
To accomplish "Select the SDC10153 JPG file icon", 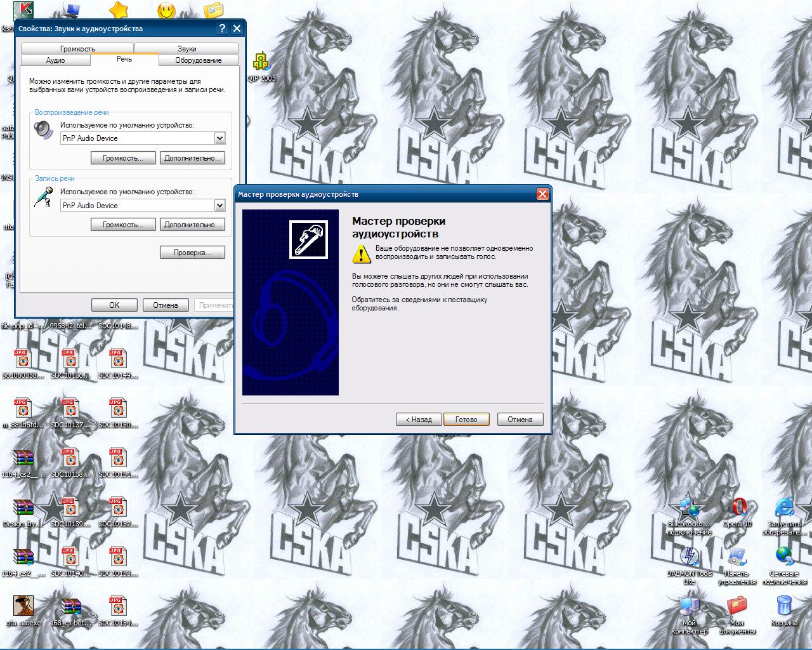I will [x=117, y=557].
